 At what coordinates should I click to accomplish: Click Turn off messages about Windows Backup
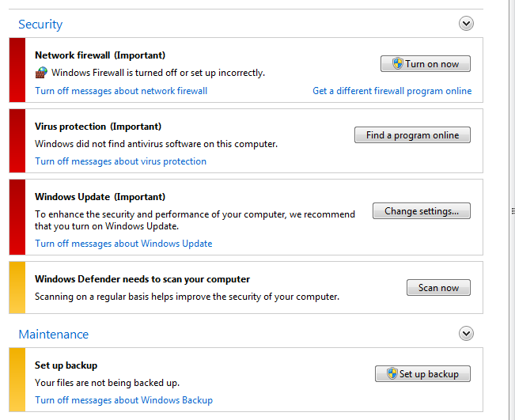click(x=124, y=400)
